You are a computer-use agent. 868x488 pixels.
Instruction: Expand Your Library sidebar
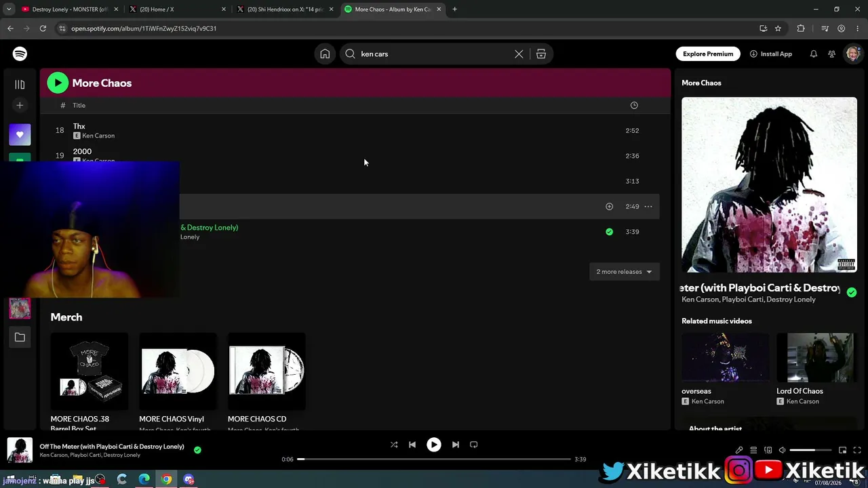tap(20, 85)
